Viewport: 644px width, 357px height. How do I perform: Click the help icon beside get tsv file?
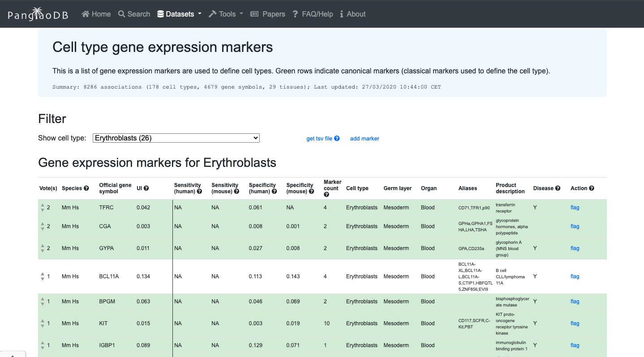[337, 139]
